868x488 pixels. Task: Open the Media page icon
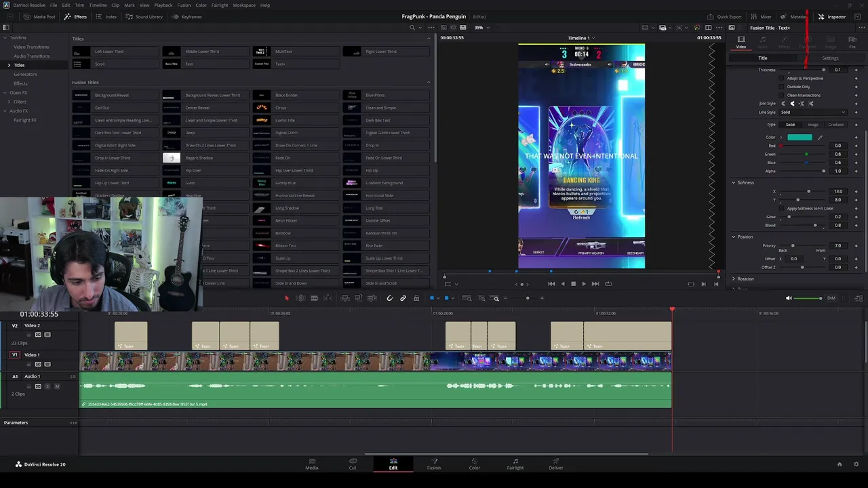pyautogui.click(x=311, y=464)
